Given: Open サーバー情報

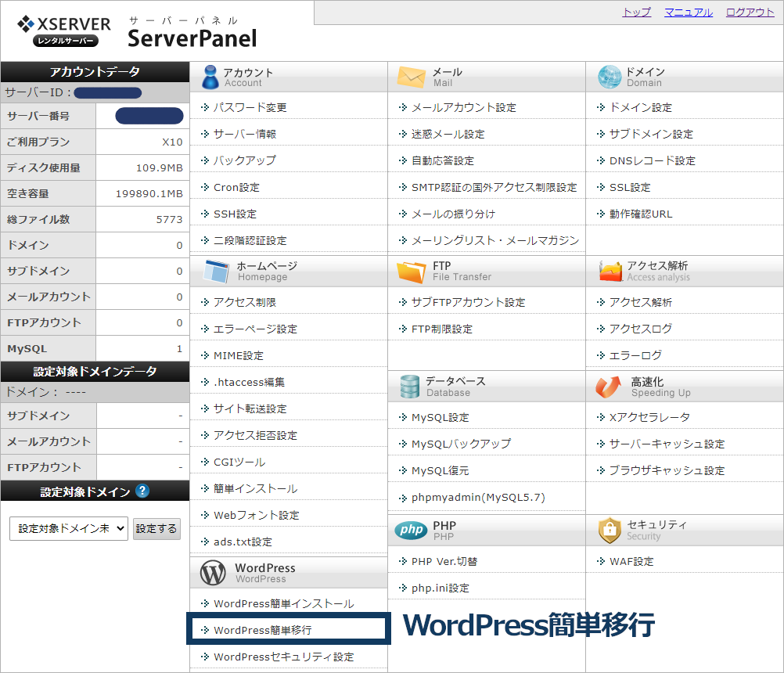Looking at the screenshot, I should coord(245,134).
